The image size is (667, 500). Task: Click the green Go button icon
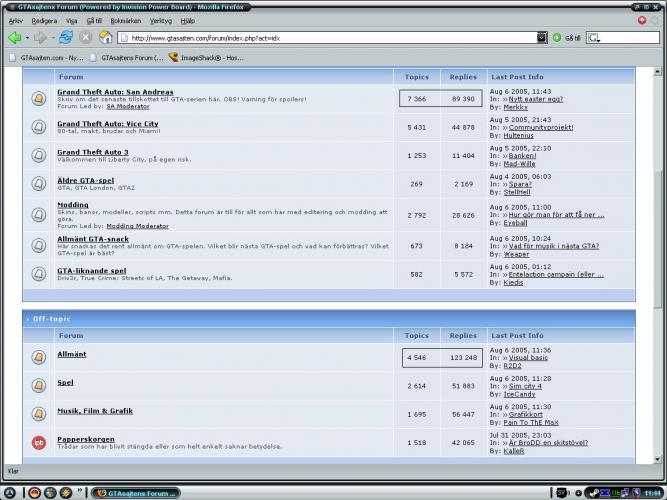click(557, 37)
